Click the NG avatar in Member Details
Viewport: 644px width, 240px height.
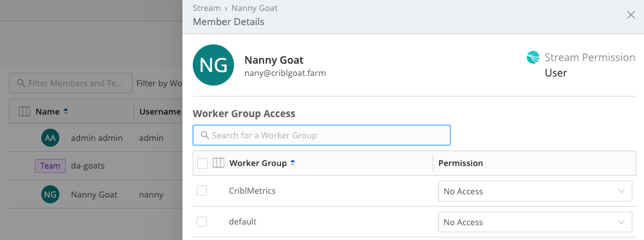point(213,65)
